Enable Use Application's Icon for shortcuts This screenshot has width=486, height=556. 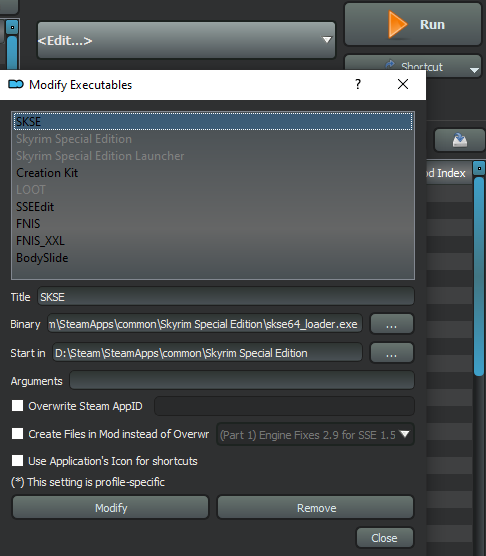(17, 461)
